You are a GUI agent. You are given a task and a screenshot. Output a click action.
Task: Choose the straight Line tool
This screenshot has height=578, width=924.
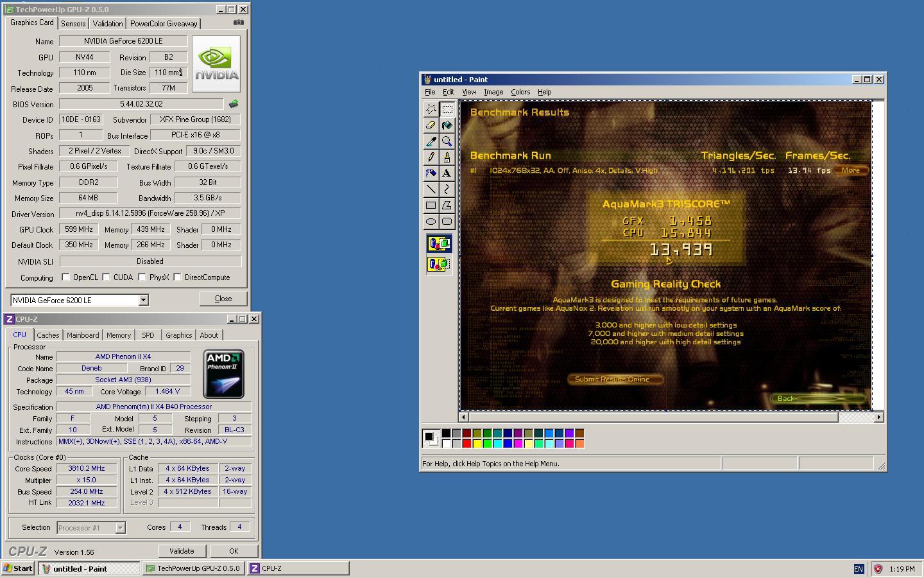[x=431, y=189]
